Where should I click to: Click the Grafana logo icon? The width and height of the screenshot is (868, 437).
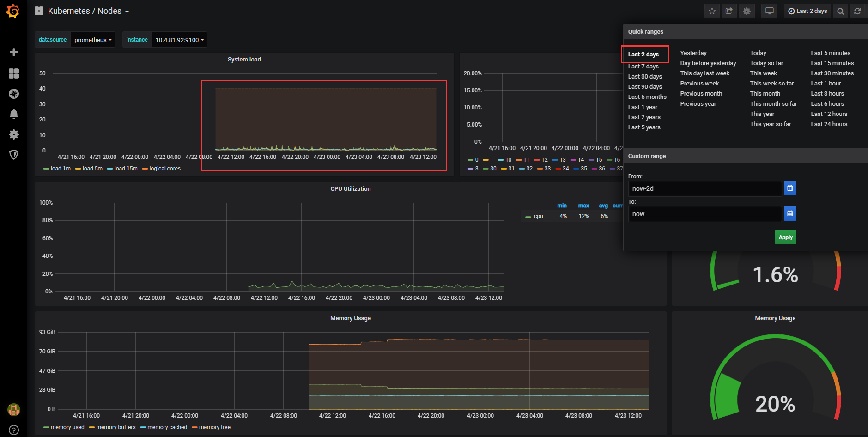pos(13,11)
